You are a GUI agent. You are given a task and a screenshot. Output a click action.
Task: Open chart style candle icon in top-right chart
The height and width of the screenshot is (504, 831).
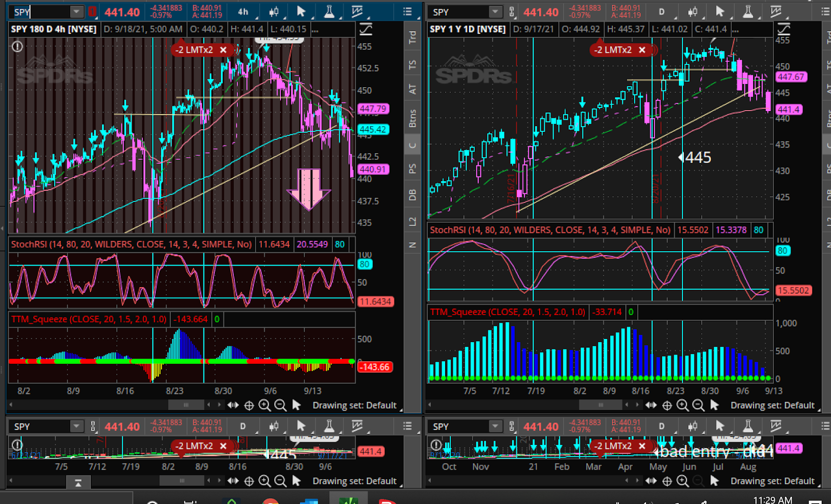click(692, 12)
